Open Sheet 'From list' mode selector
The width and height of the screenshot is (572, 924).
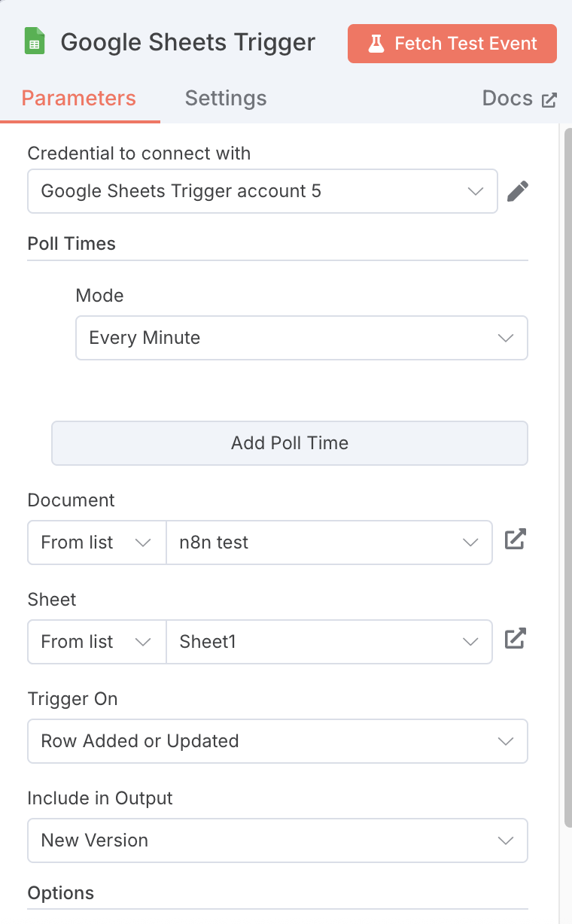point(96,642)
